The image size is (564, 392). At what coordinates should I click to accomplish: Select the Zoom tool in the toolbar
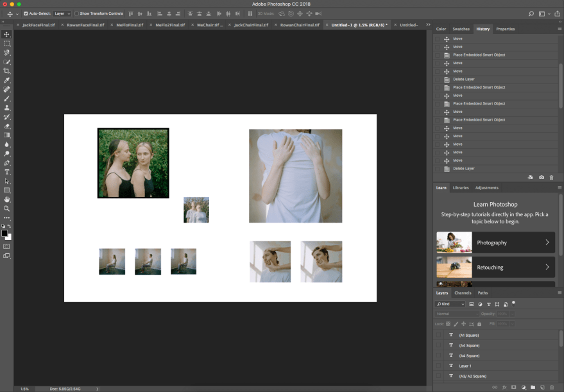7,209
